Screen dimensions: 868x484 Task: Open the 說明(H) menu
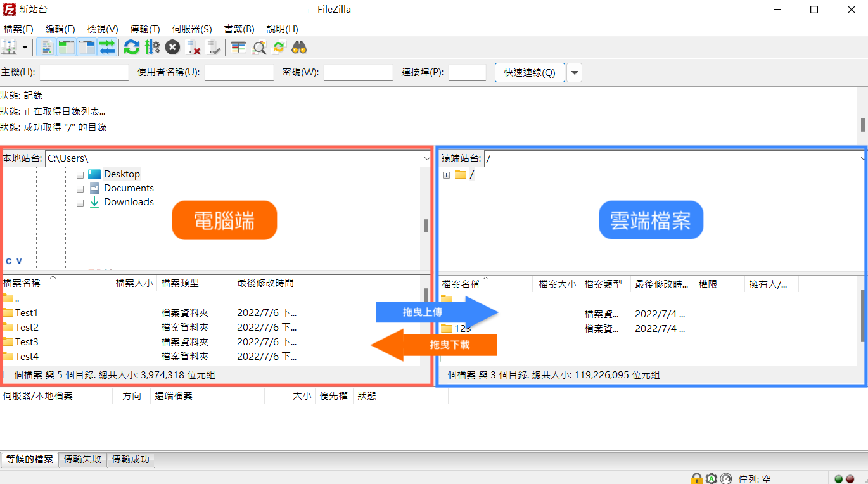pyautogui.click(x=283, y=29)
